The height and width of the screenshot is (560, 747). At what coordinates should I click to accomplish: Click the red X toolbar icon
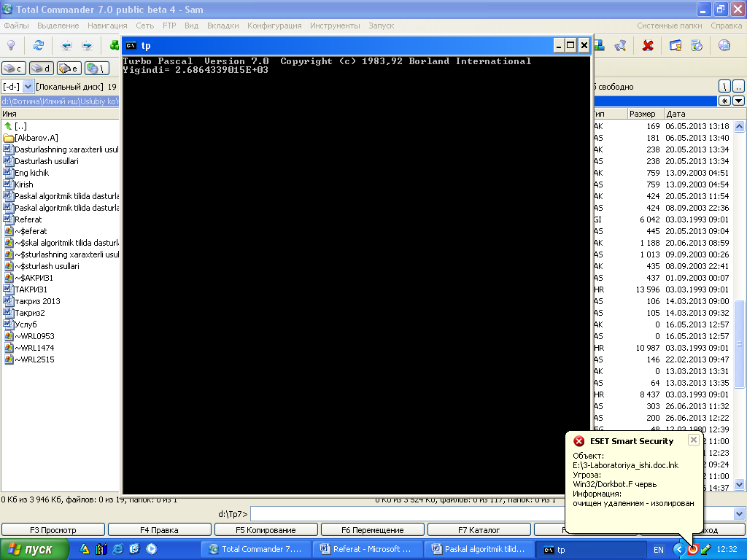click(x=647, y=45)
